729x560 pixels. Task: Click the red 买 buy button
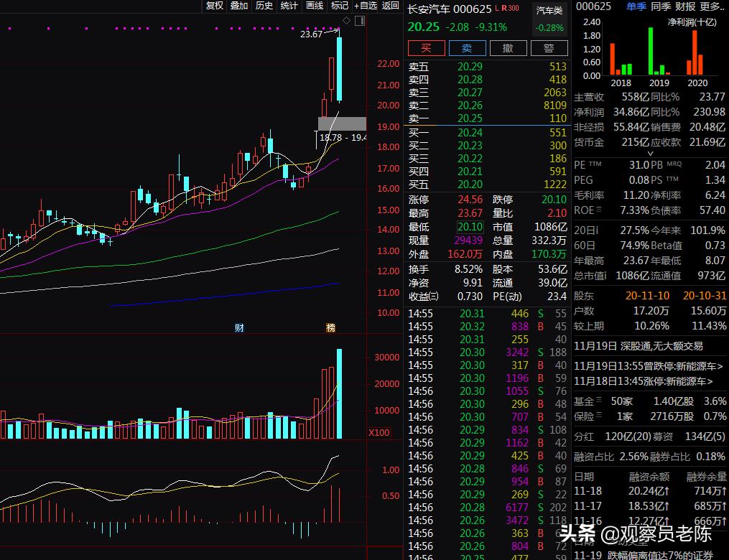[x=426, y=48]
